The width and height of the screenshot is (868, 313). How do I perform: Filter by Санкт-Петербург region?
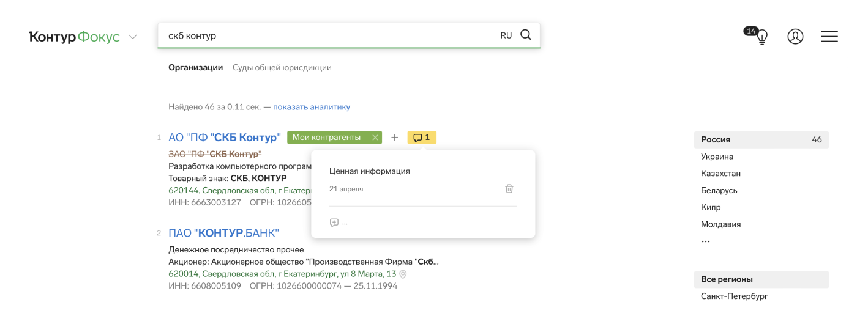[735, 296]
